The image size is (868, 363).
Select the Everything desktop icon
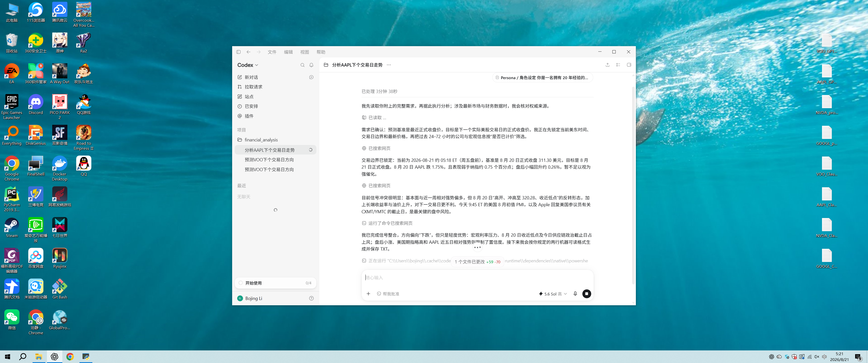pyautogui.click(x=12, y=135)
